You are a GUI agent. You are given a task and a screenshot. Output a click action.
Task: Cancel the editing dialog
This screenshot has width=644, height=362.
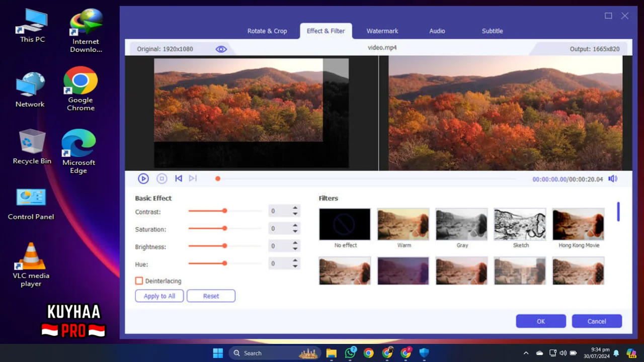coord(597,321)
